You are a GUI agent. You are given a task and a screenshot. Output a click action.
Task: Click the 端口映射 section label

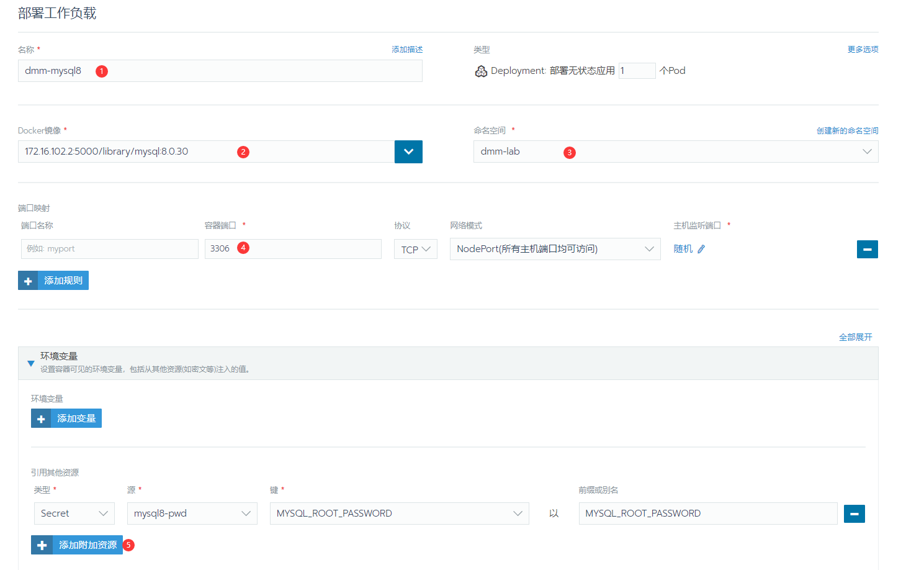pos(34,208)
